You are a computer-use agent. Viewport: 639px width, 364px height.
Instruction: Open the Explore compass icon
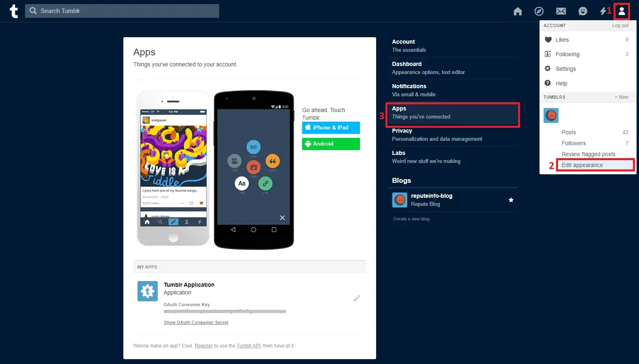click(539, 11)
